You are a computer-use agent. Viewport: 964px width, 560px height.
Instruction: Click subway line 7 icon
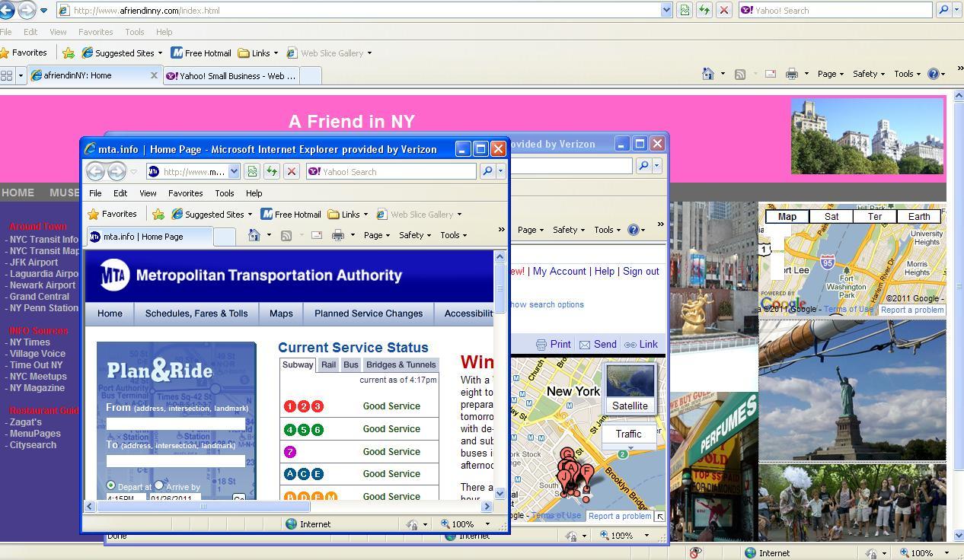click(289, 451)
